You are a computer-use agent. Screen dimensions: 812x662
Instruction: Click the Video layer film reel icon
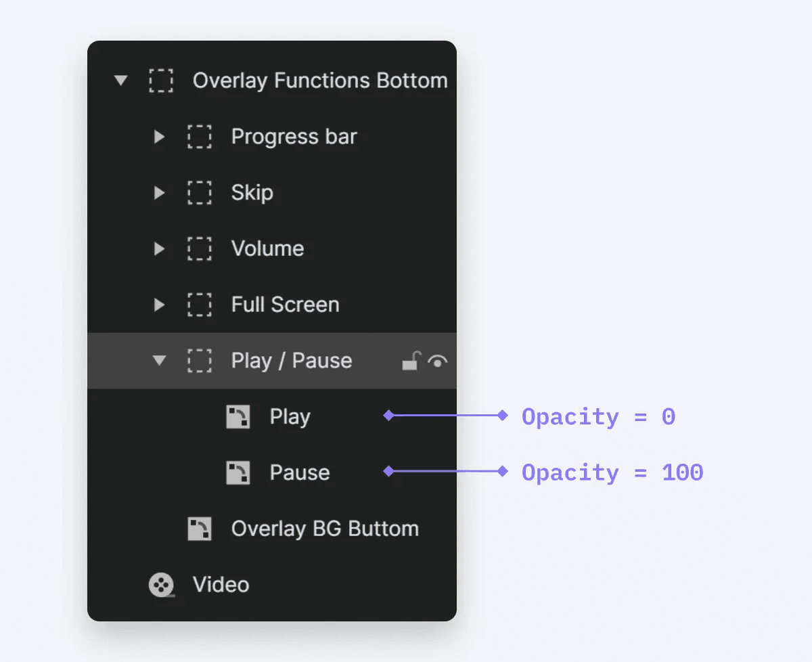click(162, 586)
